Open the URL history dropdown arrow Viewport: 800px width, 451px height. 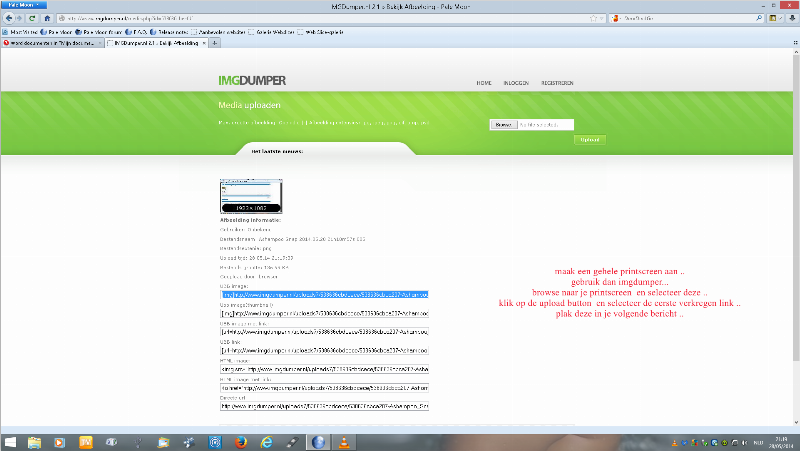[x=602, y=18]
